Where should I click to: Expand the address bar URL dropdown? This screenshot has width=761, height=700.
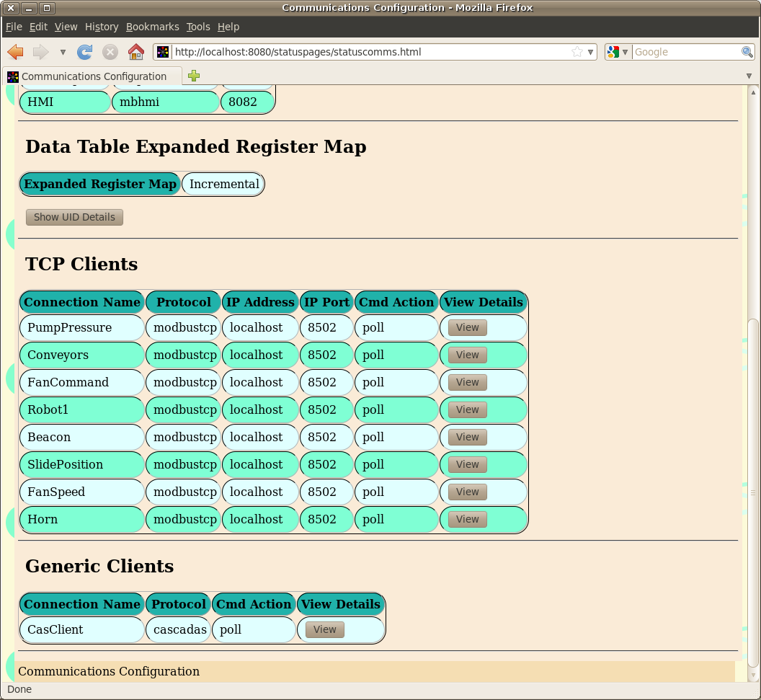point(590,52)
